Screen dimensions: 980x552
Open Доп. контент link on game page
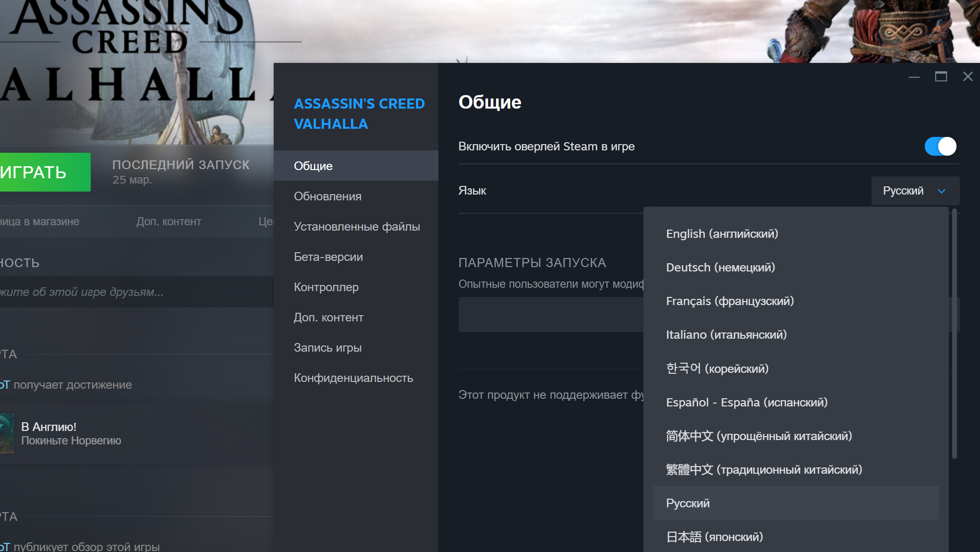tap(169, 221)
